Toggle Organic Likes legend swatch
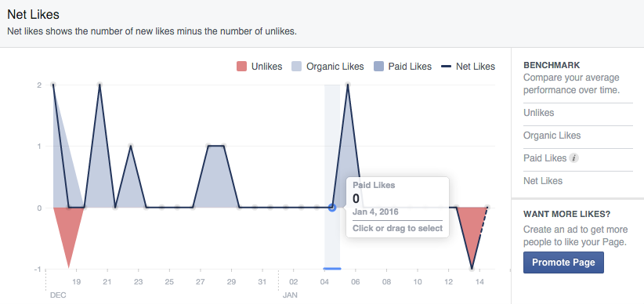 pos(296,67)
